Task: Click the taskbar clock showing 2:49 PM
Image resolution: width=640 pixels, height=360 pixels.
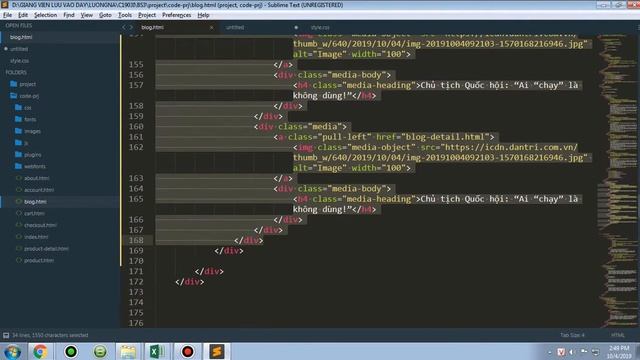Action: pyautogui.click(x=619, y=352)
